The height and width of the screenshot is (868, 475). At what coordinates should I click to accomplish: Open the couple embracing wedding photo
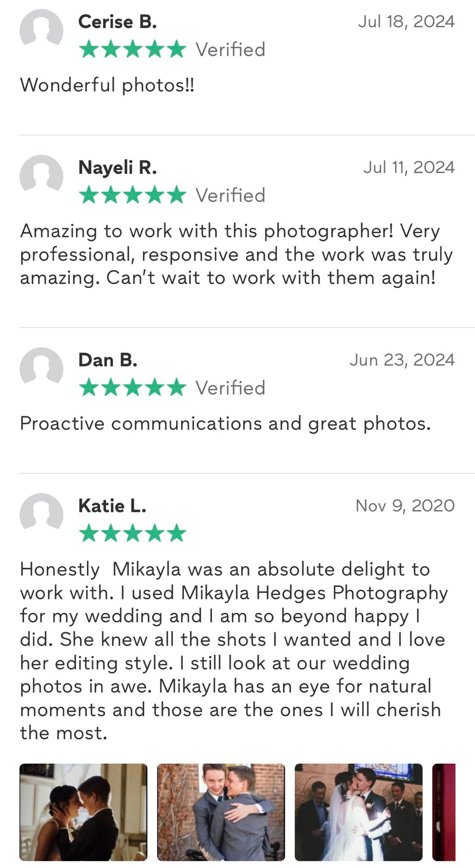pos(83,812)
